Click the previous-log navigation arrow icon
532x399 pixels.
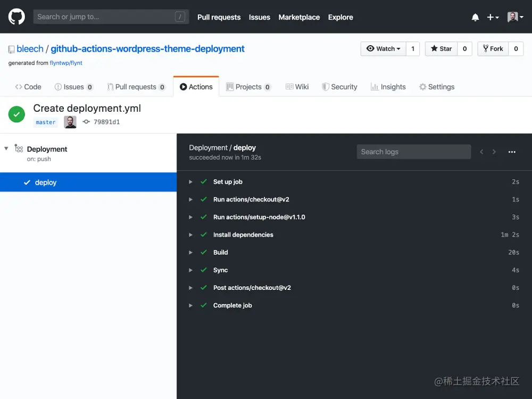(481, 152)
